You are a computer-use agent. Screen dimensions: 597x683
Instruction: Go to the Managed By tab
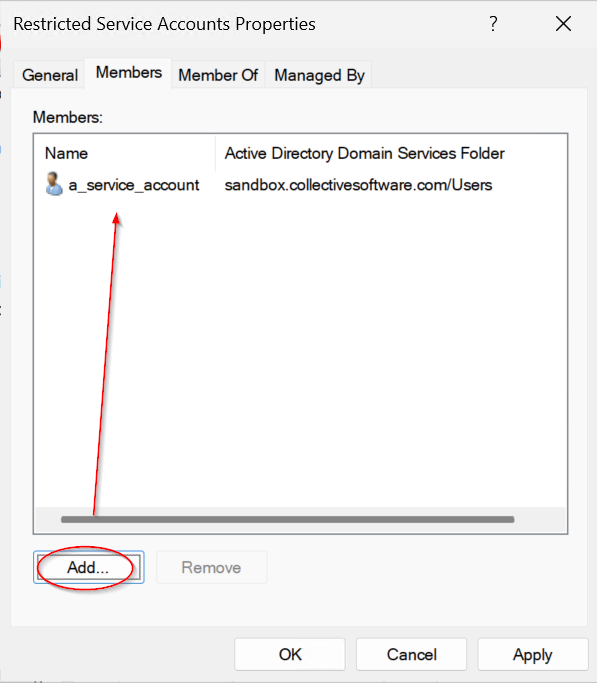319,75
